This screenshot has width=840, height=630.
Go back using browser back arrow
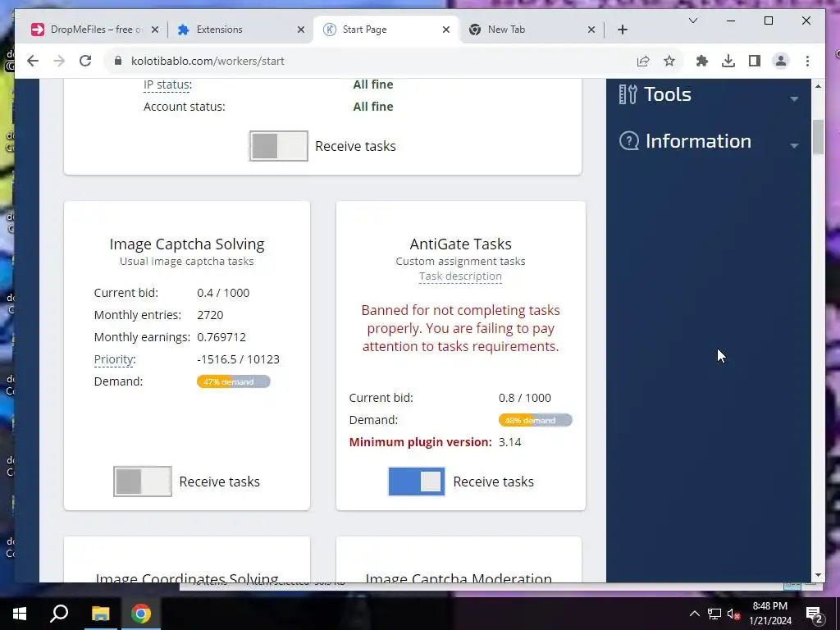pos(33,61)
